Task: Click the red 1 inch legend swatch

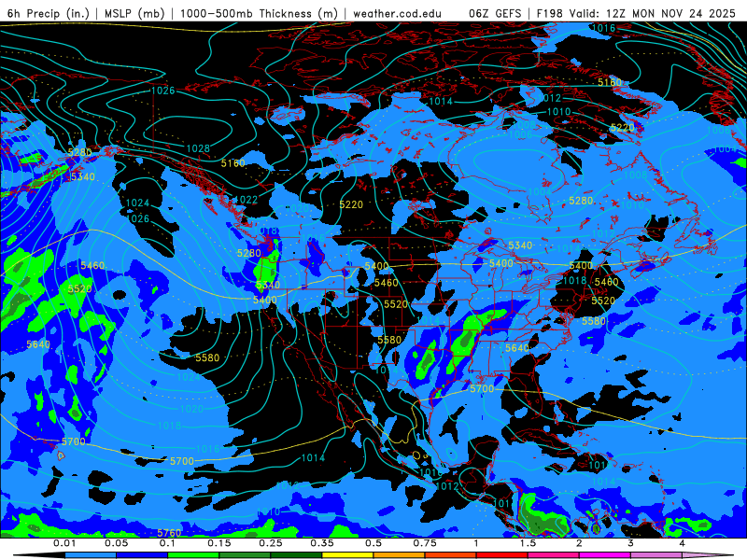Action: click(x=502, y=555)
